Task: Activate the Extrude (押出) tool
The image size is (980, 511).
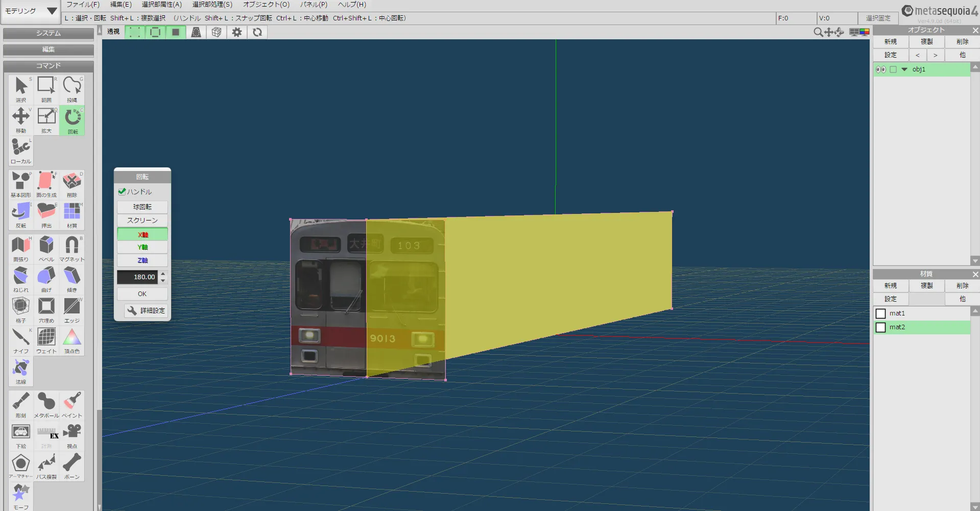Action: click(x=46, y=214)
